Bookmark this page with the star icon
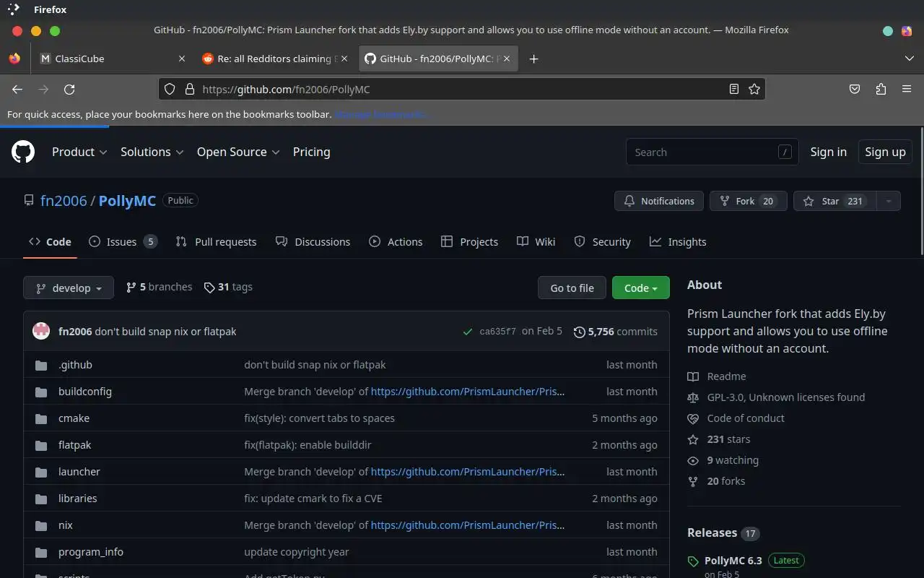 [x=754, y=89]
